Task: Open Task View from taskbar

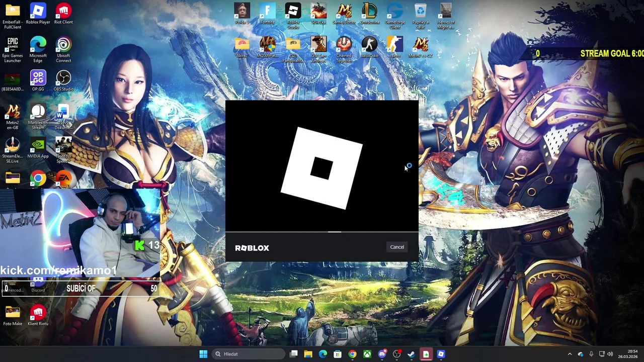Action: tap(294, 354)
